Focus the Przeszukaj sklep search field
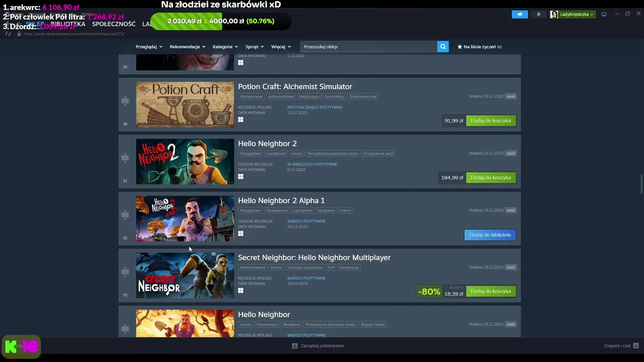644x362 pixels. (369, 47)
